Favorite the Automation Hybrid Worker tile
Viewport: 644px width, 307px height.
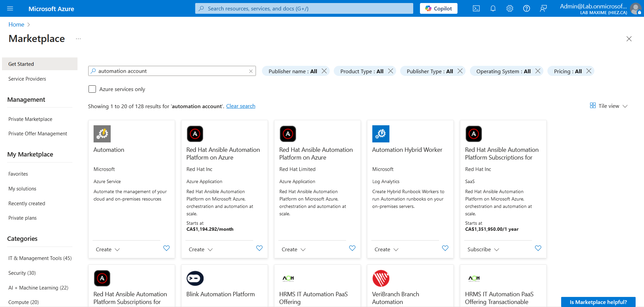coord(445,248)
